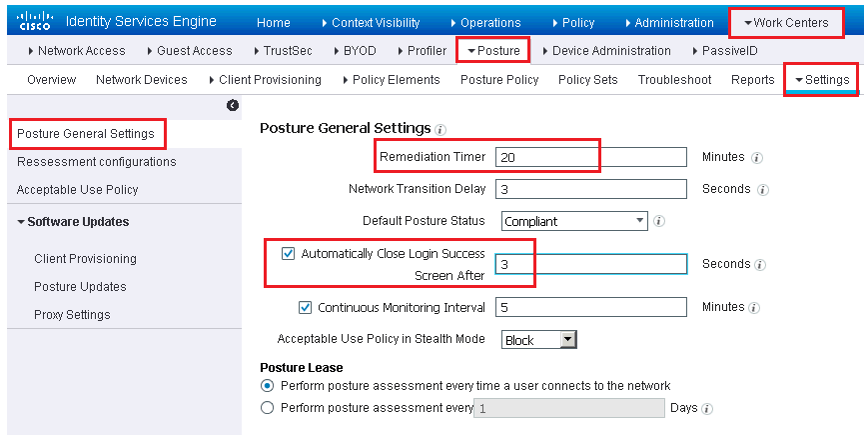865x435 pixels.
Task: Select the Perform posture assessment every Days radio
Action: (267, 408)
